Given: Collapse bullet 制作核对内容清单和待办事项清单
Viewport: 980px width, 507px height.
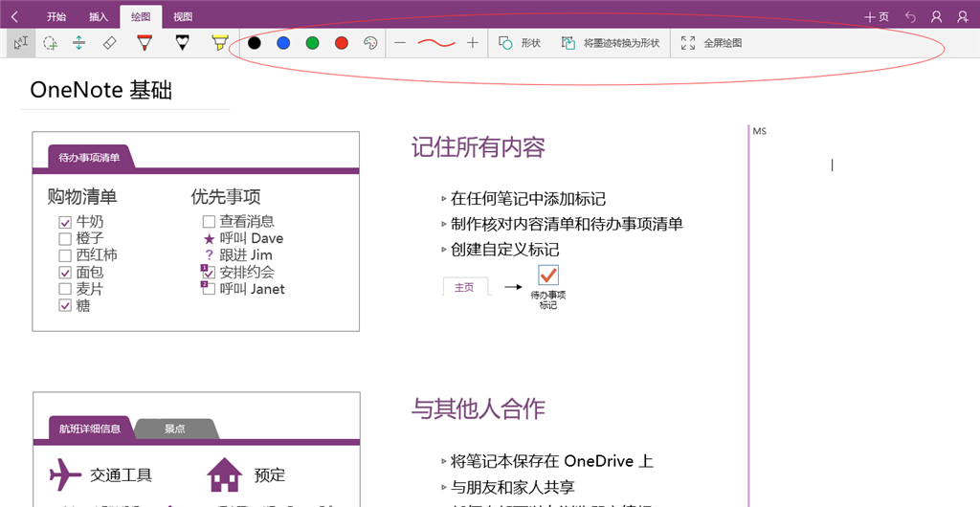Looking at the screenshot, I should point(444,224).
